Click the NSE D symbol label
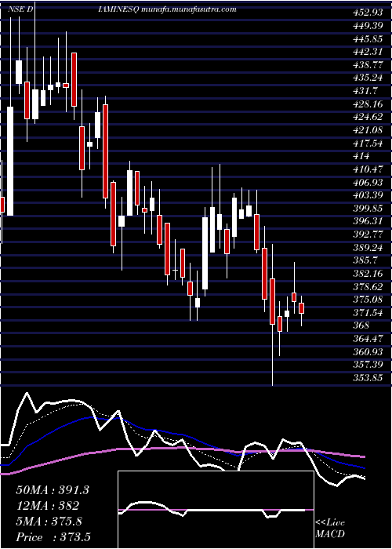Image resolution: width=392 pixels, height=549 pixels. point(20,9)
